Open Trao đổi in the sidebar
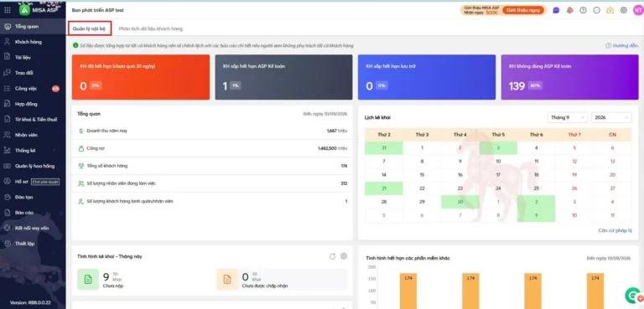This screenshot has height=309, width=644. coord(33,73)
